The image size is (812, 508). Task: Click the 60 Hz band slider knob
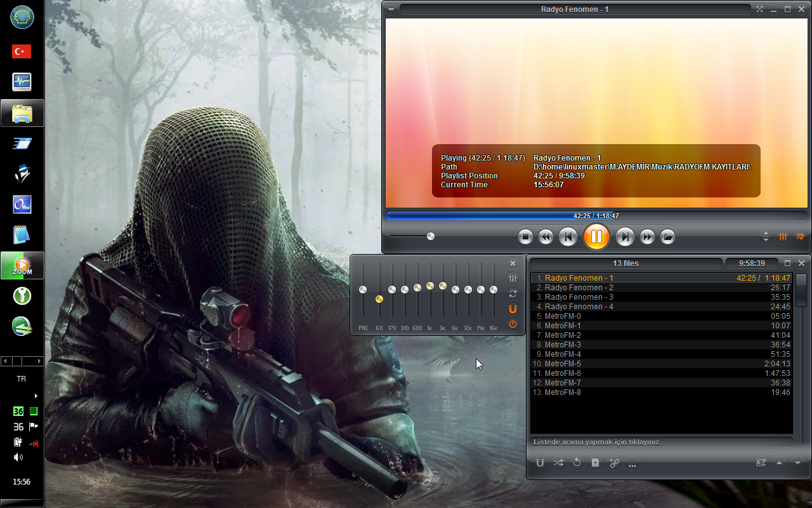pyautogui.click(x=379, y=299)
